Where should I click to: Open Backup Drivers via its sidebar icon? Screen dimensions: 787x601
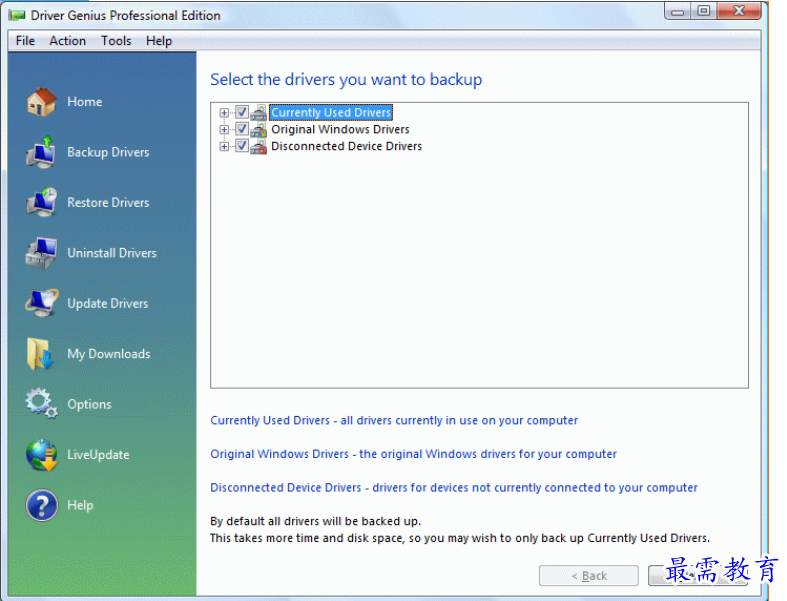[41, 152]
